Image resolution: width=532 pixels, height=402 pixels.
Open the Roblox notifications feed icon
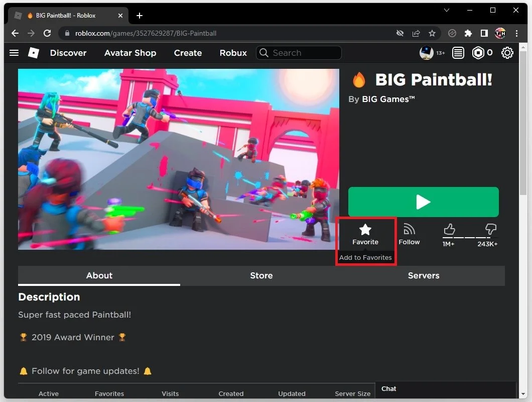pyautogui.click(x=458, y=53)
